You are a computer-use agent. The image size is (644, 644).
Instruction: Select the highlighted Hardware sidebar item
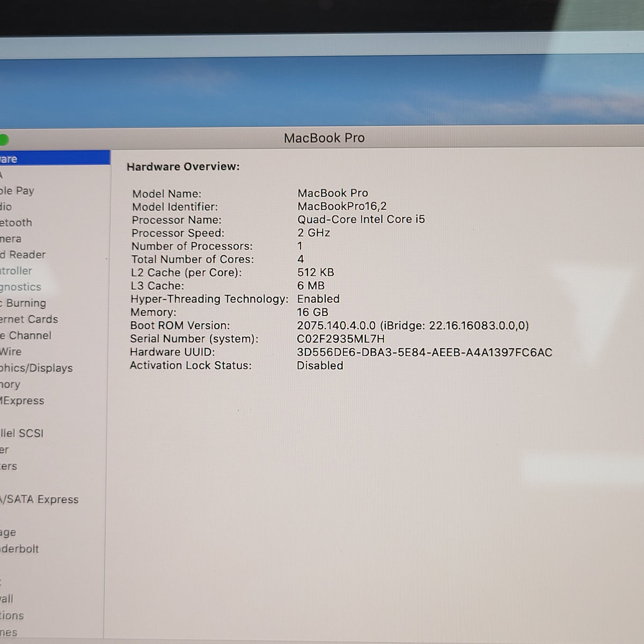(55, 158)
